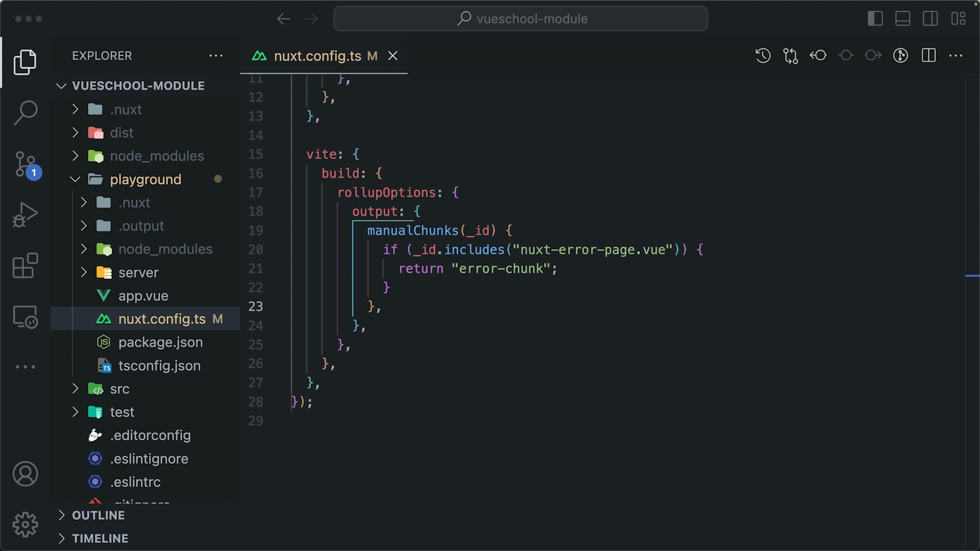Viewport: 980px width, 551px height.
Task: Open editor More Actions ellipsis
Action: (x=956, y=56)
